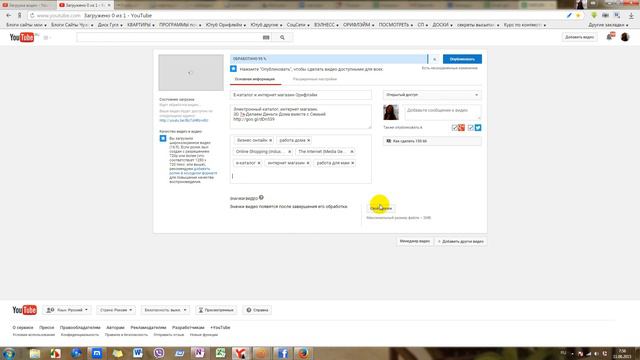Remove the 'бизнес онлайн' tag

point(270,140)
